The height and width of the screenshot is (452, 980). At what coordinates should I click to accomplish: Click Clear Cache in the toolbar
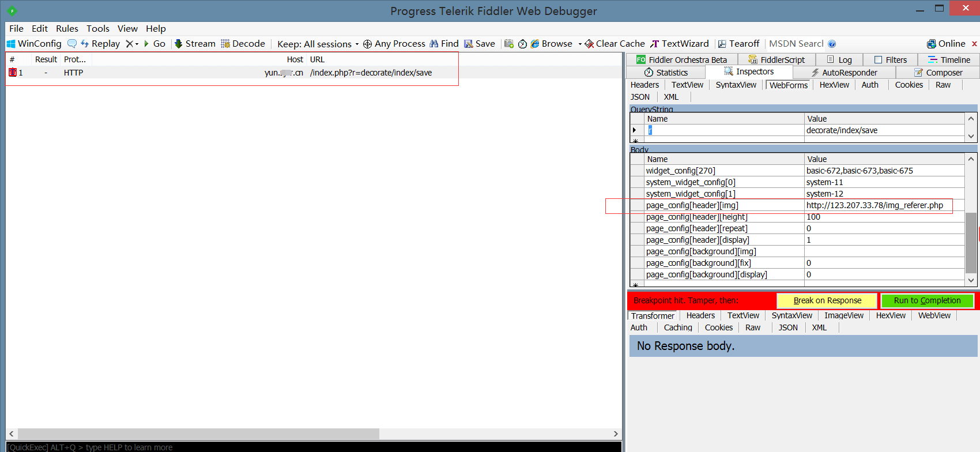pyautogui.click(x=615, y=44)
